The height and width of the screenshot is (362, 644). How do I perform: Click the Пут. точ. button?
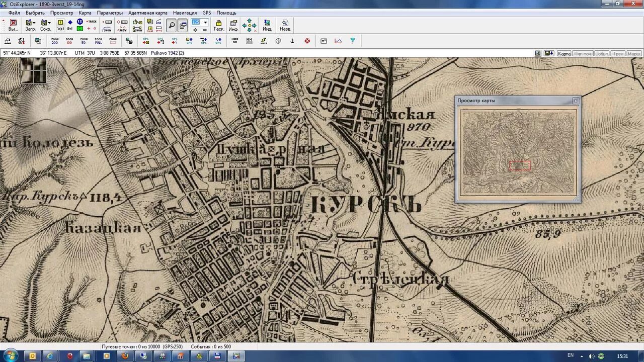(x=583, y=53)
